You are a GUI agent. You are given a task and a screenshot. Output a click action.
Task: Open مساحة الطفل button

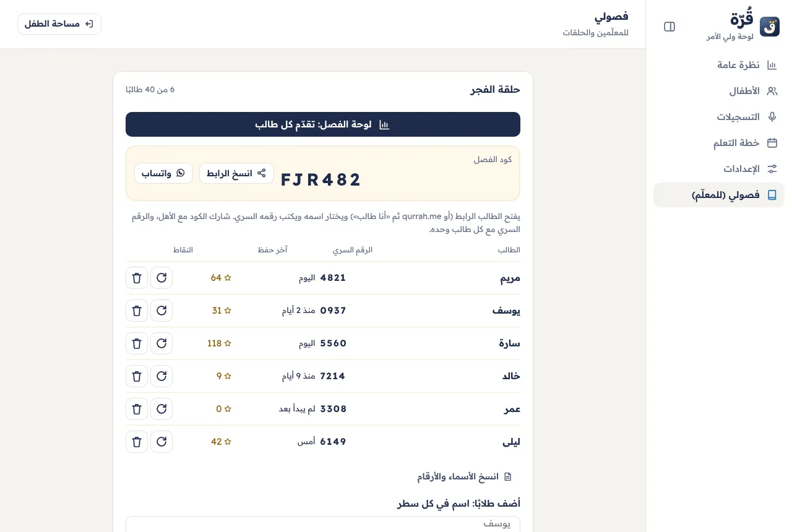click(x=59, y=24)
